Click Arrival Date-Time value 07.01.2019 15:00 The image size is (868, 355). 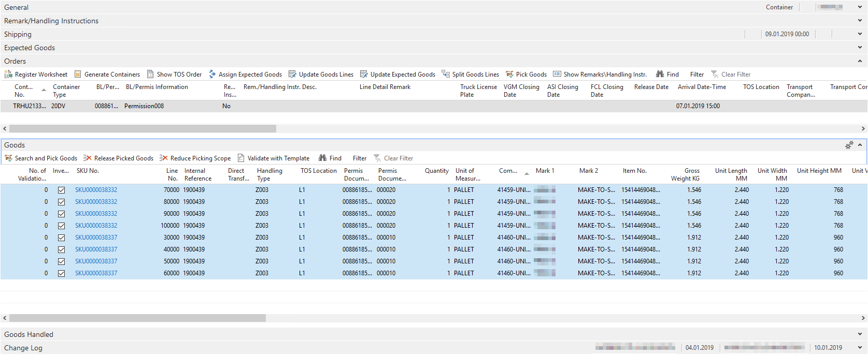[x=698, y=106]
